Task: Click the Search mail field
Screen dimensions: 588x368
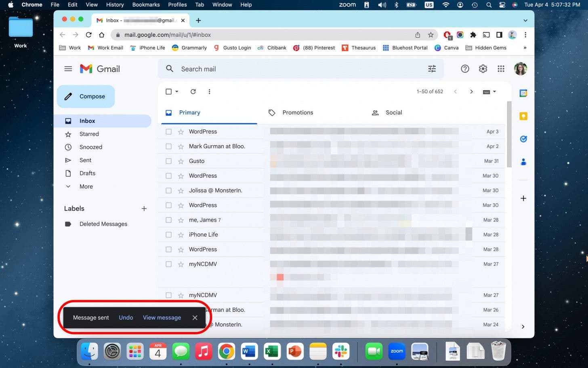Action: pyautogui.click(x=299, y=69)
